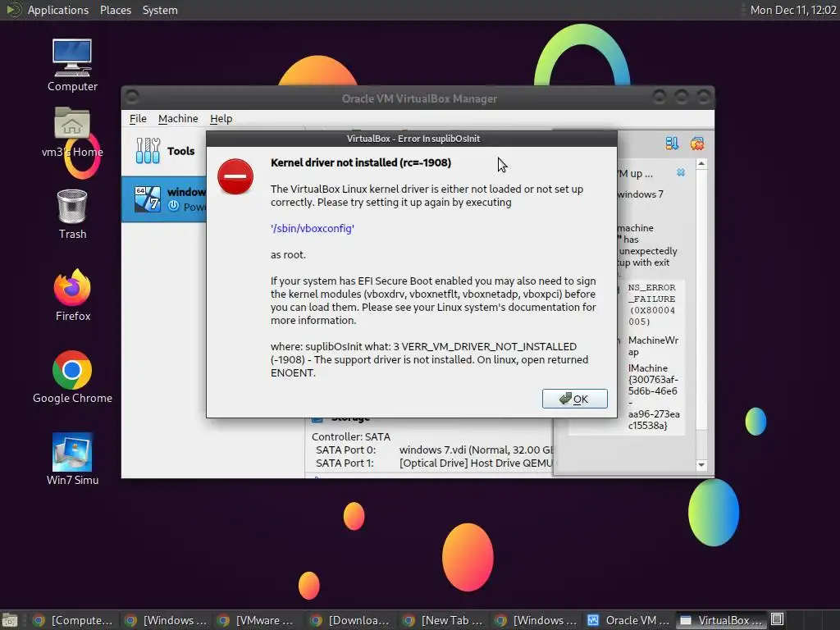
Task: Switch to the VirtualBox ... taskbar window
Action: pyautogui.click(x=720, y=620)
